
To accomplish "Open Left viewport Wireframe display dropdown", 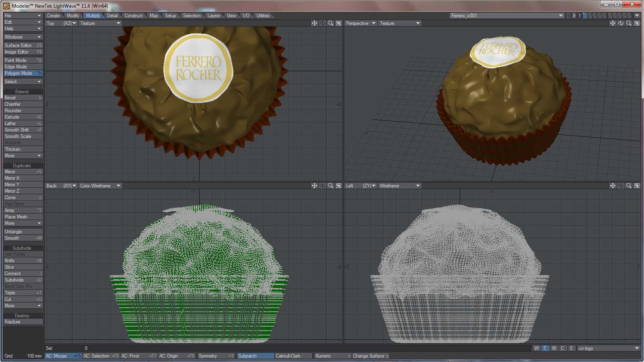I will coord(400,186).
